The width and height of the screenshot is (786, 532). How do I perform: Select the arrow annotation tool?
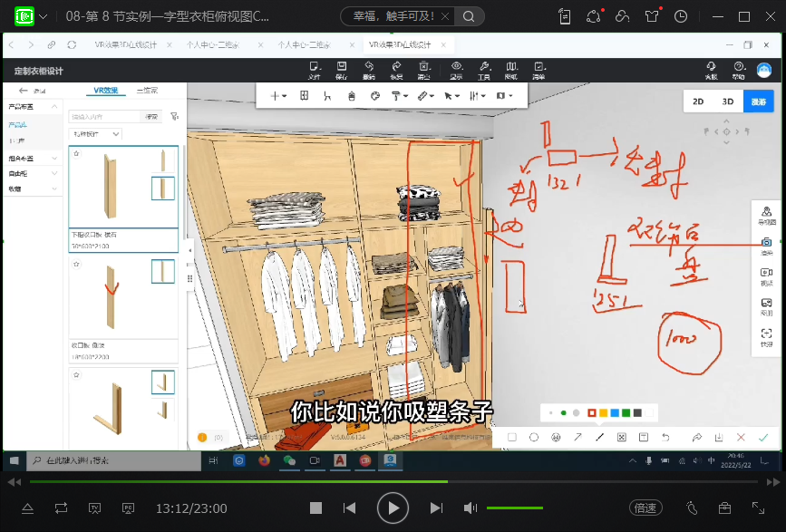[577, 437]
